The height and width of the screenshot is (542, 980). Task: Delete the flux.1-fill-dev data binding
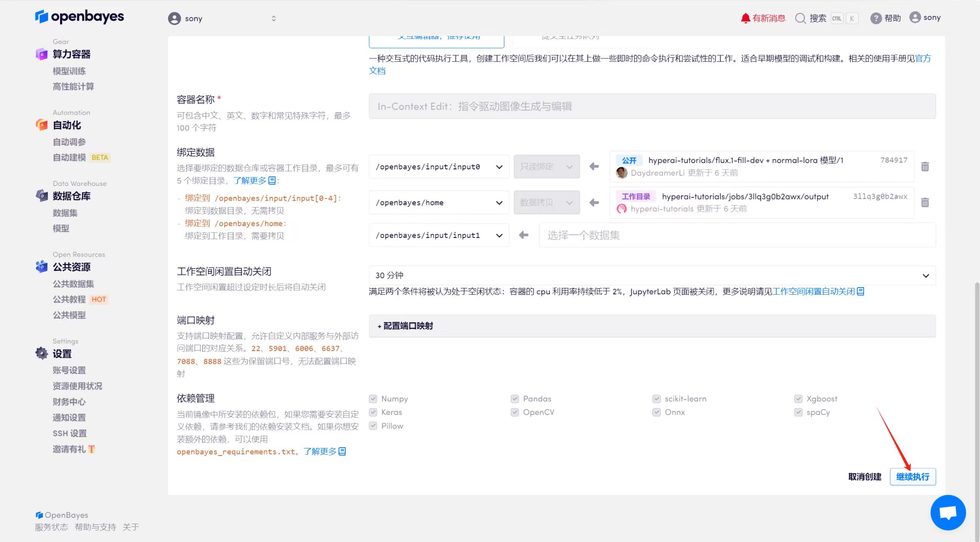(x=925, y=166)
